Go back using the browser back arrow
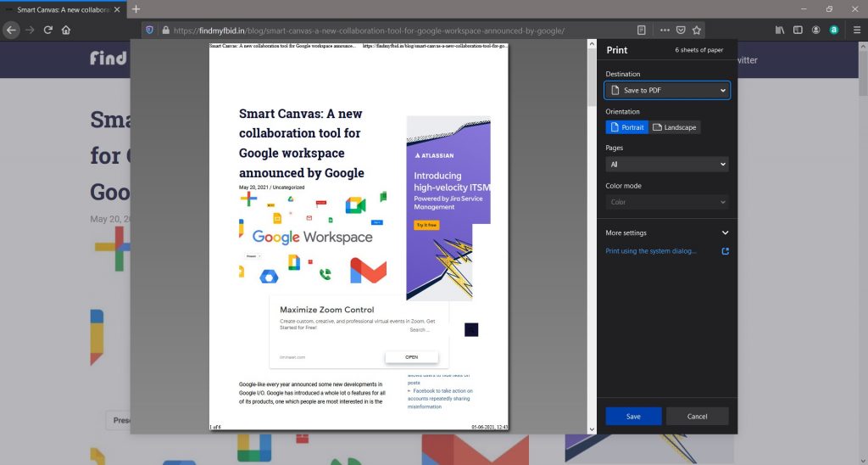 tap(12, 30)
